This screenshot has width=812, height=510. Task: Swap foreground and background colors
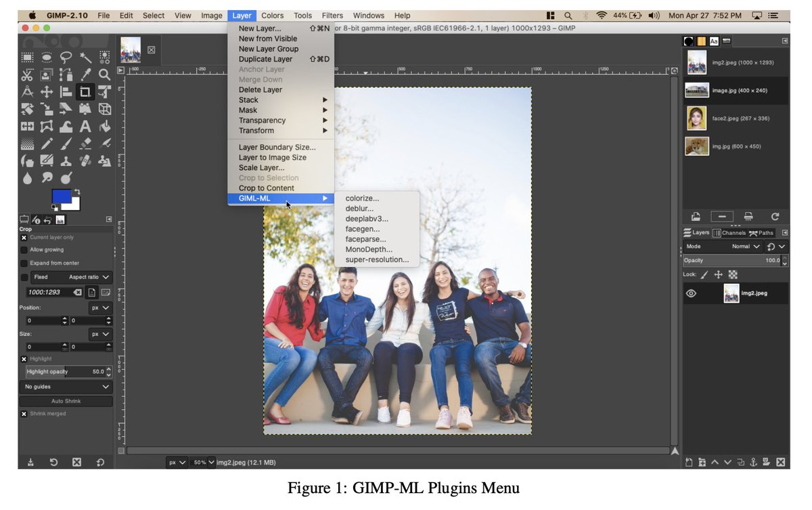78,192
